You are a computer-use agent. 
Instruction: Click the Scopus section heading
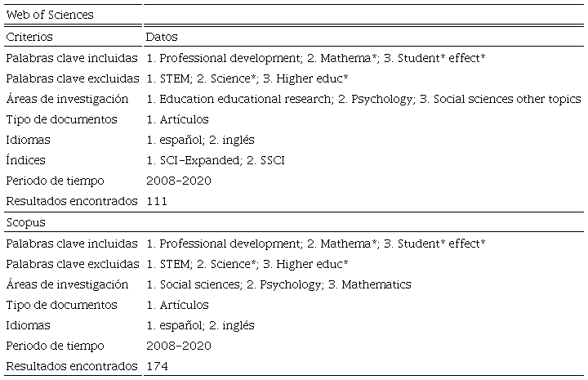click(25, 222)
